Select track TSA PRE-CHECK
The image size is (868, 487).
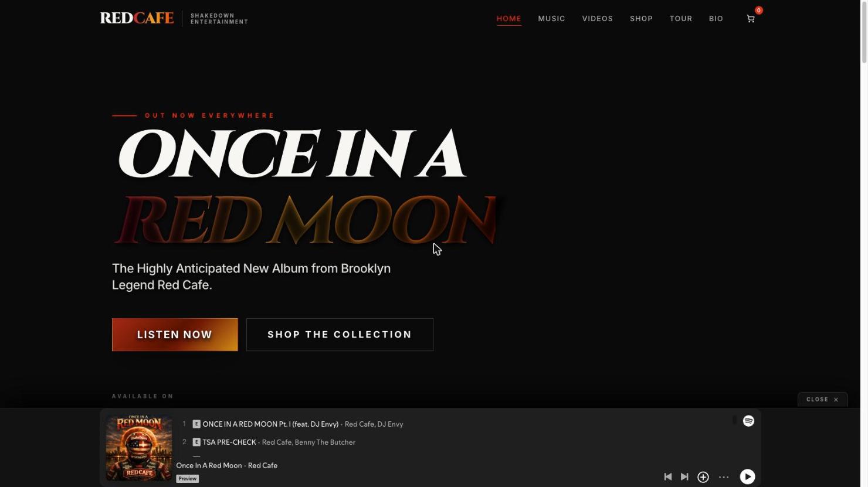coord(229,442)
